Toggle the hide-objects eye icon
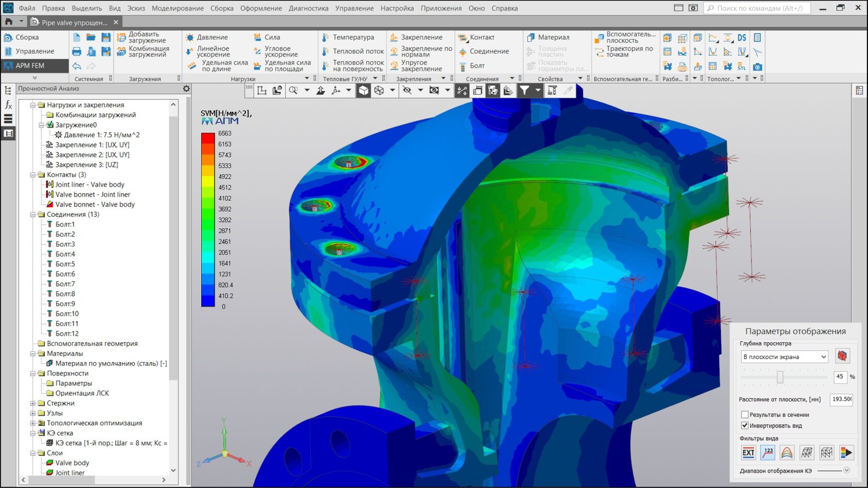The image size is (868, 488). (x=407, y=90)
